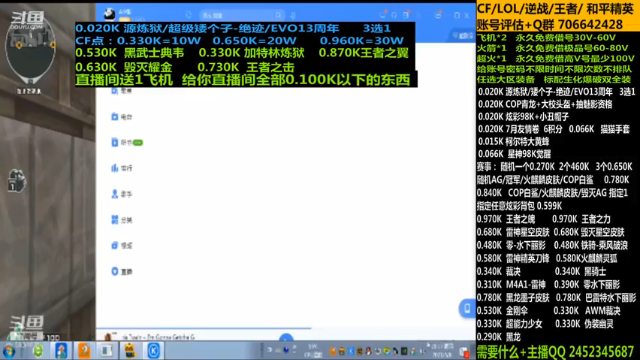Open the 歌手 singers sidebar item
This screenshot has width=640, height=360.
[122, 194]
